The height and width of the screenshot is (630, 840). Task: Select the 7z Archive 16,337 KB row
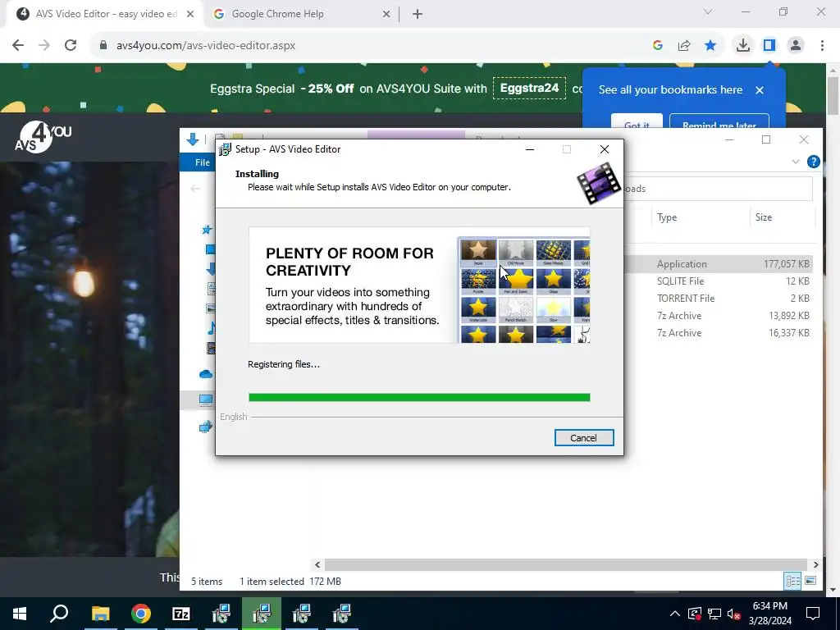[718, 333]
